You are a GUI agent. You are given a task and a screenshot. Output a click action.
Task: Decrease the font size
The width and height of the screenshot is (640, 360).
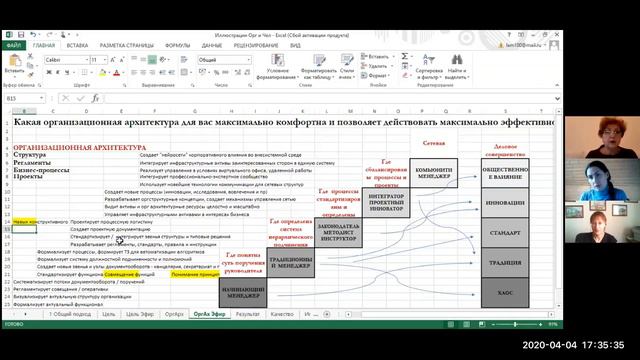[x=122, y=60]
